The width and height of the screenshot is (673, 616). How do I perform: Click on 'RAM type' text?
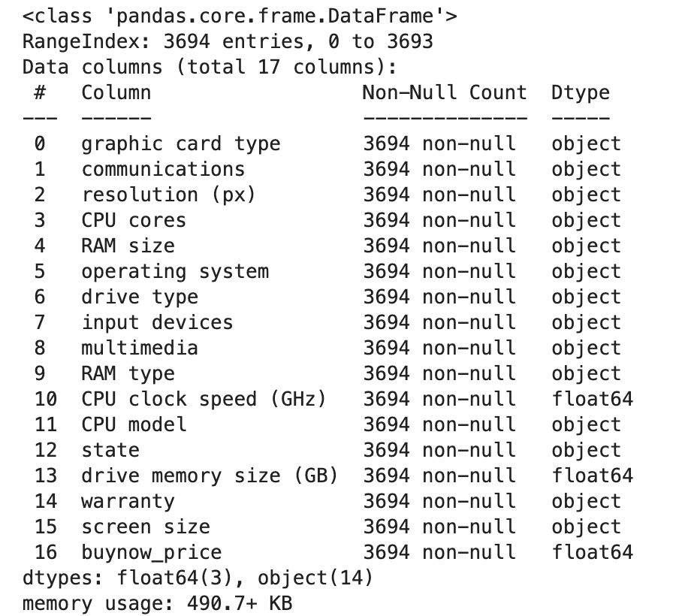[128, 374]
